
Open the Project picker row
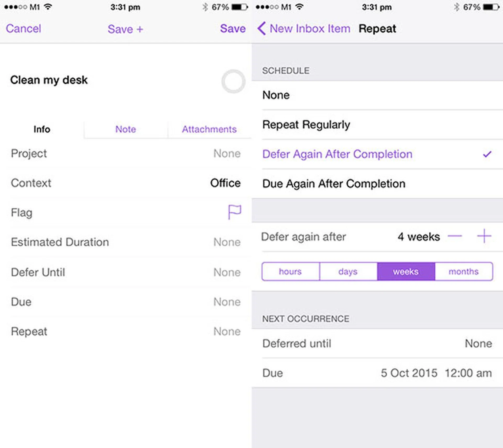pyautogui.click(x=126, y=154)
